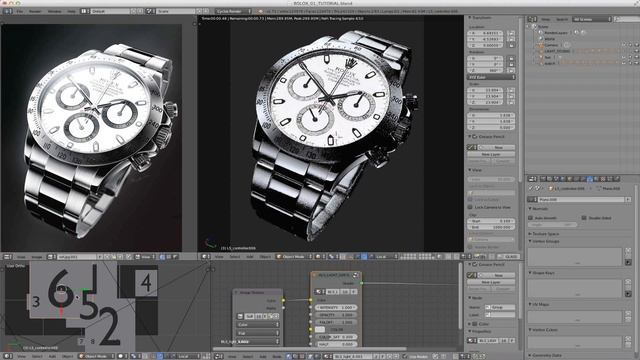Select RenderLayers in the outliner
The image size is (640, 360).
(556, 33)
